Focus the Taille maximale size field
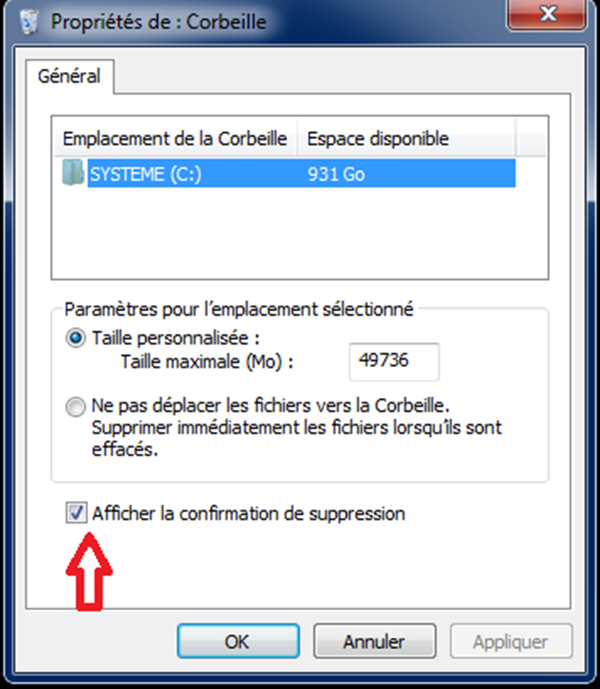This screenshot has height=689, width=600. click(x=394, y=360)
